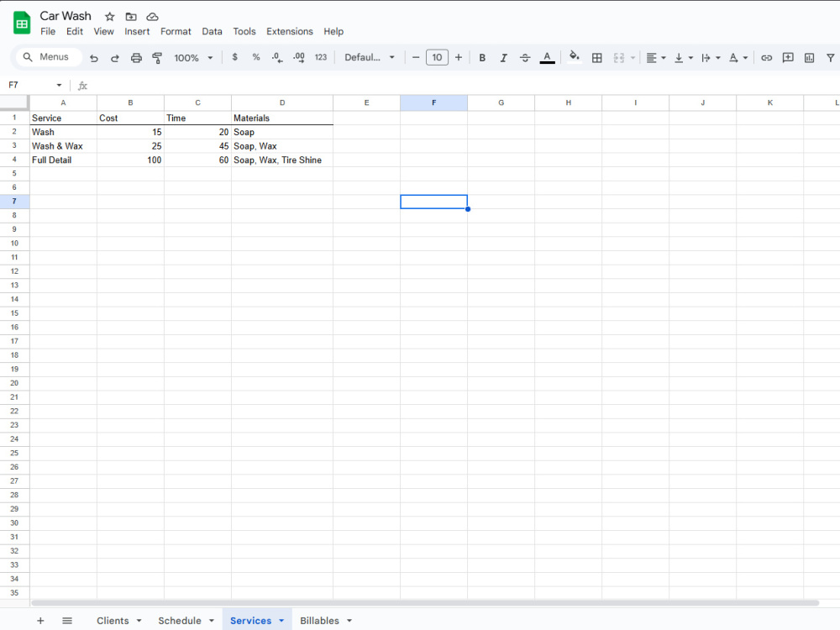The width and height of the screenshot is (840, 630).
Task: Open Clients tab options arrow
Action: pos(139,621)
